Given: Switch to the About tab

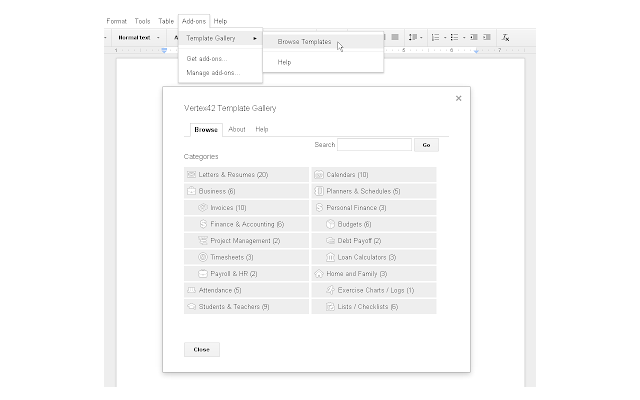Looking at the screenshot, I should coord(237,129).
